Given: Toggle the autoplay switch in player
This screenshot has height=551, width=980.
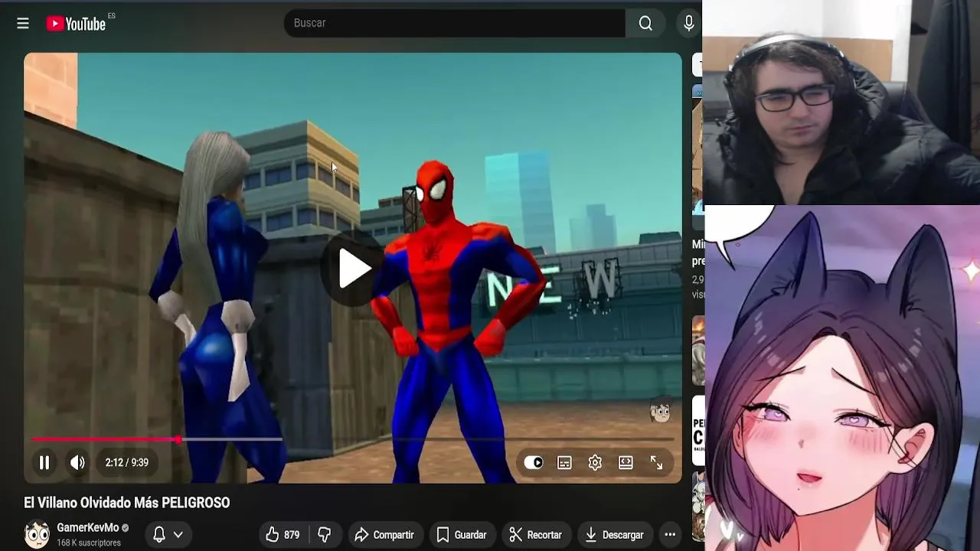Looking at the screenshot, I should pos(534,462).
